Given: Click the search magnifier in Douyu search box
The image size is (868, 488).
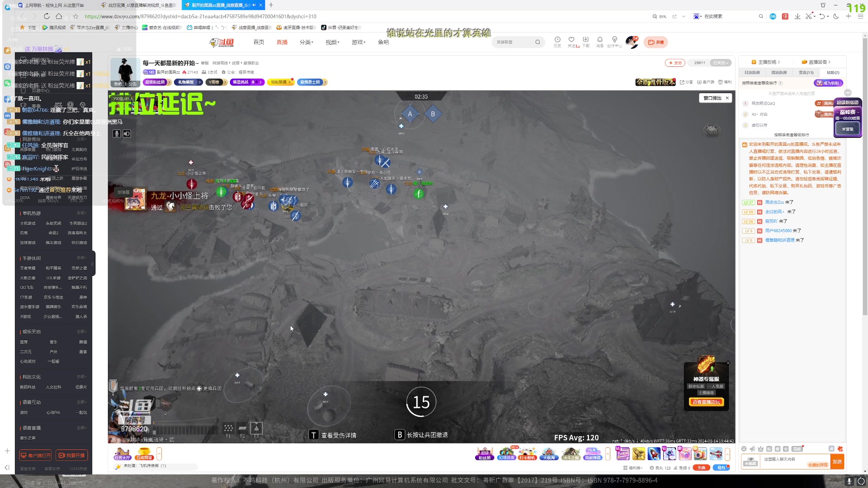Looking at the screenshot, I should pos(538,42).
